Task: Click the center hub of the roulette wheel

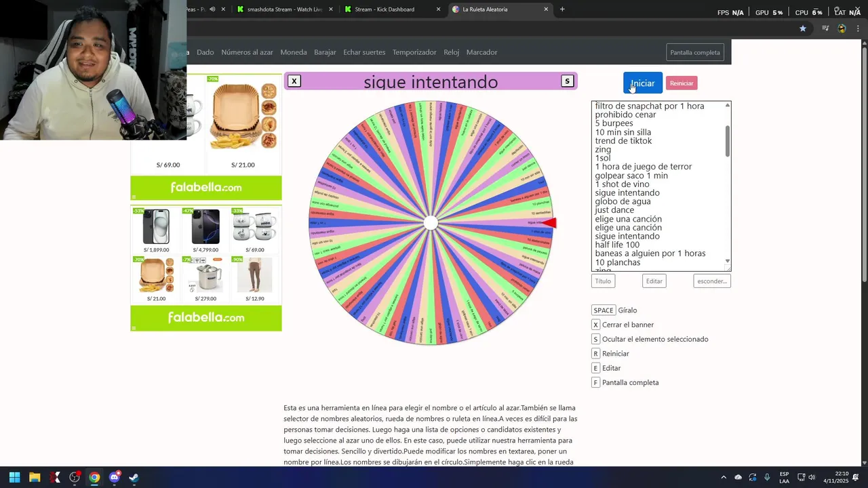Action: coord(431,223)
